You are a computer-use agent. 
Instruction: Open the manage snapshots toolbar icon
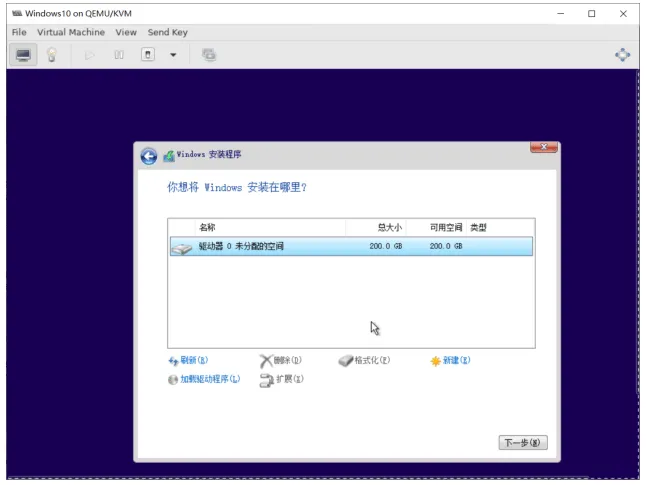pyautogui.click(x=209, y=55)
